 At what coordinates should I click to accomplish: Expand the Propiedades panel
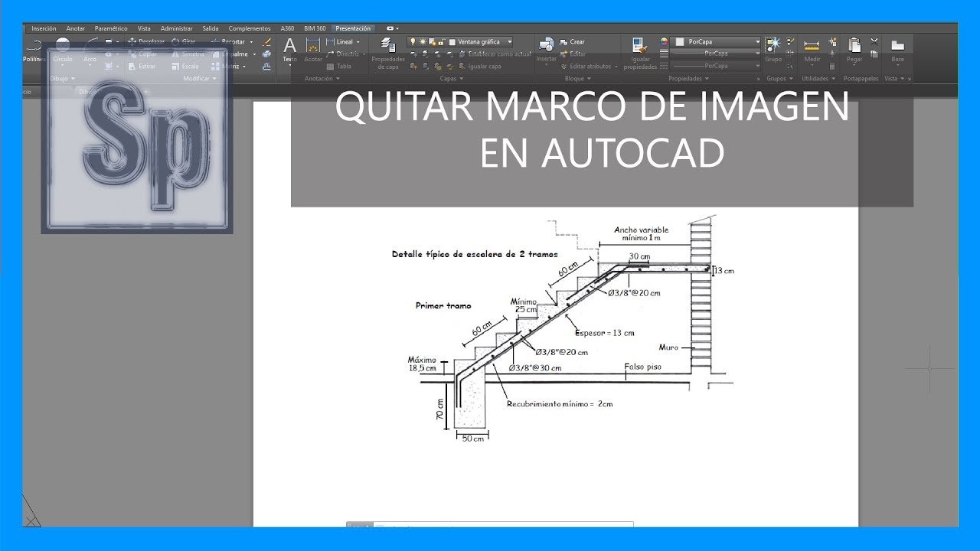point(689,78)
